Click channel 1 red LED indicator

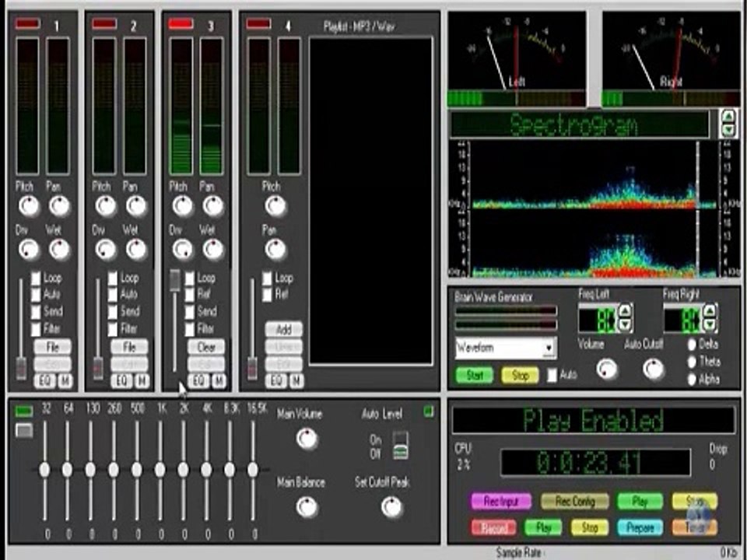27,24
